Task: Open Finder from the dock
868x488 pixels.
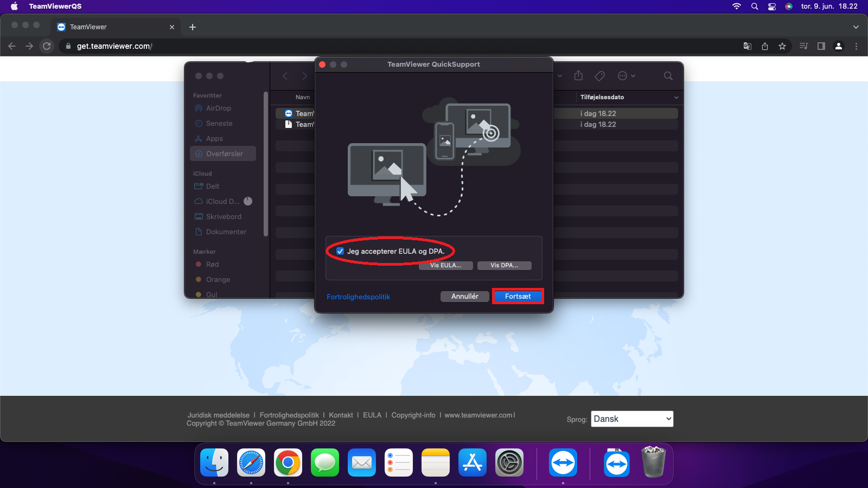Action: pos(214,463)
